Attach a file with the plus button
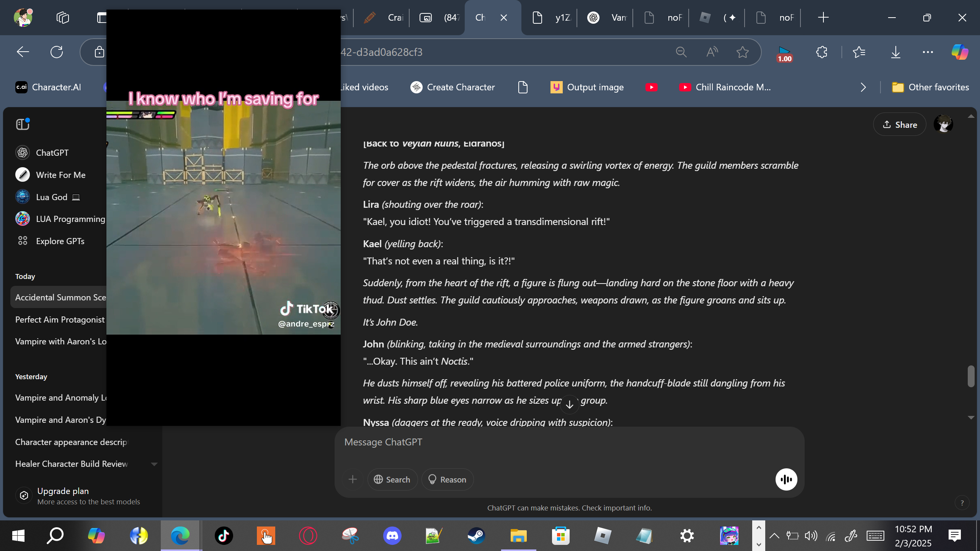The height and width of the screenshot is (551, 980). pyautogui.click(x=353, y=479)
